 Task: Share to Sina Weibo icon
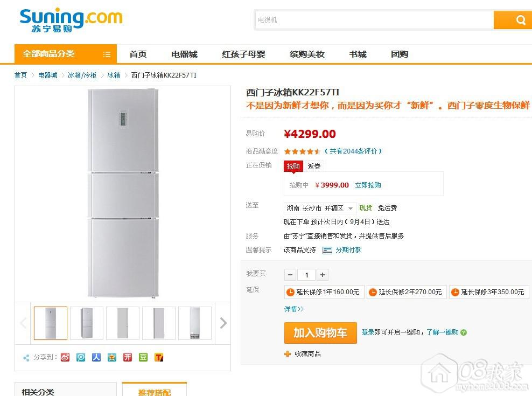coord(65,357)
